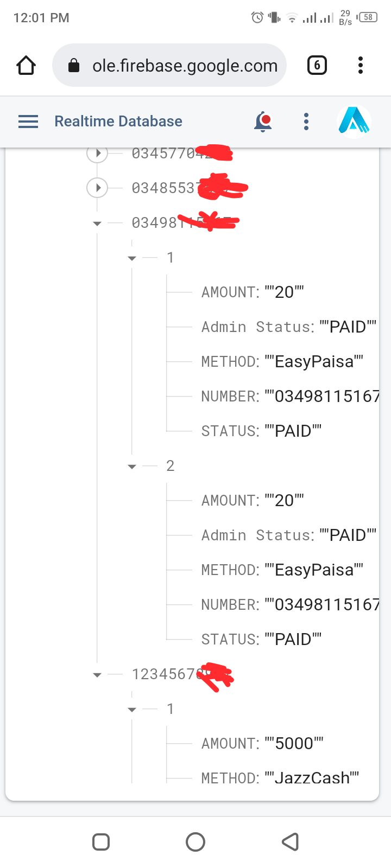The image size is (391, 868).
Task: Expand the 0345770 database node
Action: (x=98, y=154)
